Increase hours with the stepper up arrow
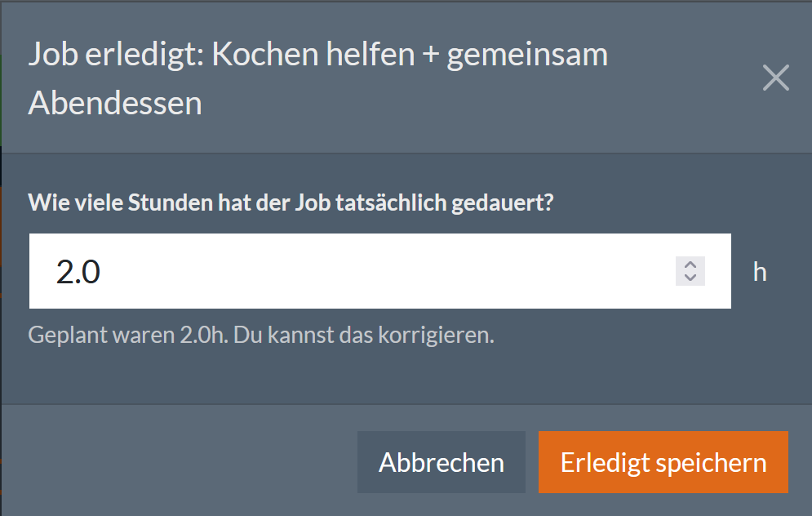The width and height of the screenshot is (812, 516). pyautogui.click(x=690, y=265)
